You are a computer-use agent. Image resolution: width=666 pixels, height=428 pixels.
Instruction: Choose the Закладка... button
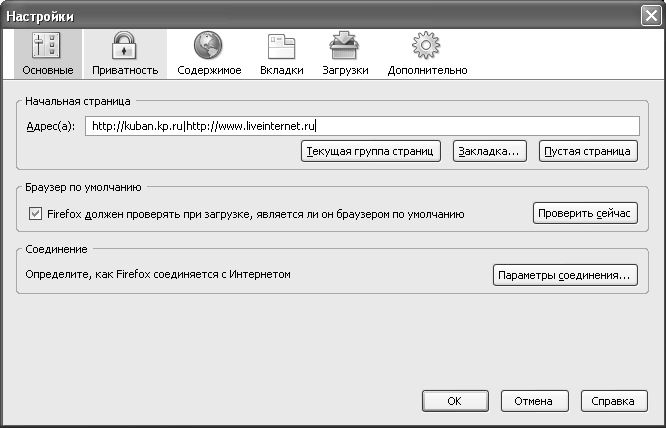click(489, 151)
